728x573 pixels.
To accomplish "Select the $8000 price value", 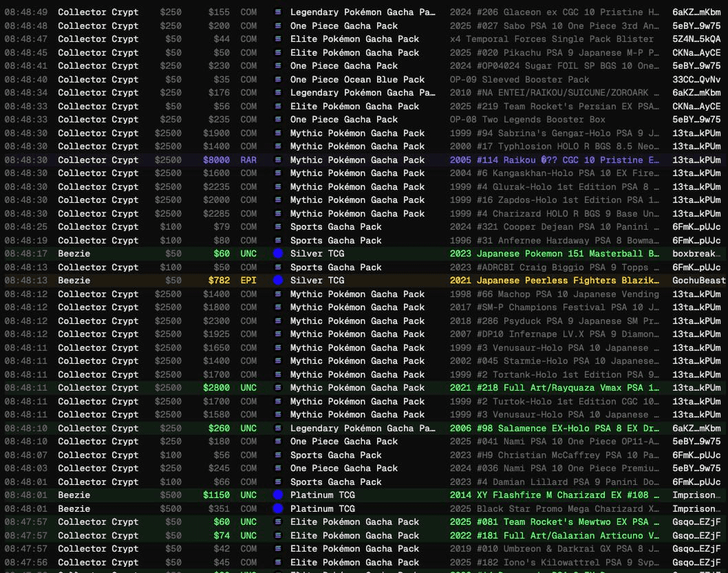I will [x=216, y=160].
